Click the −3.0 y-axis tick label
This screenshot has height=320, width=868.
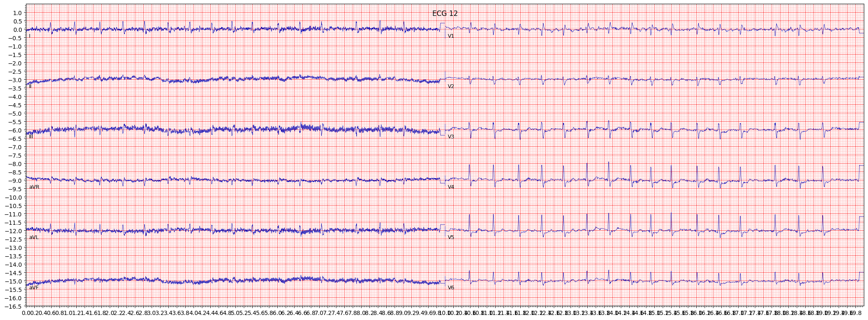click(15, 80)
